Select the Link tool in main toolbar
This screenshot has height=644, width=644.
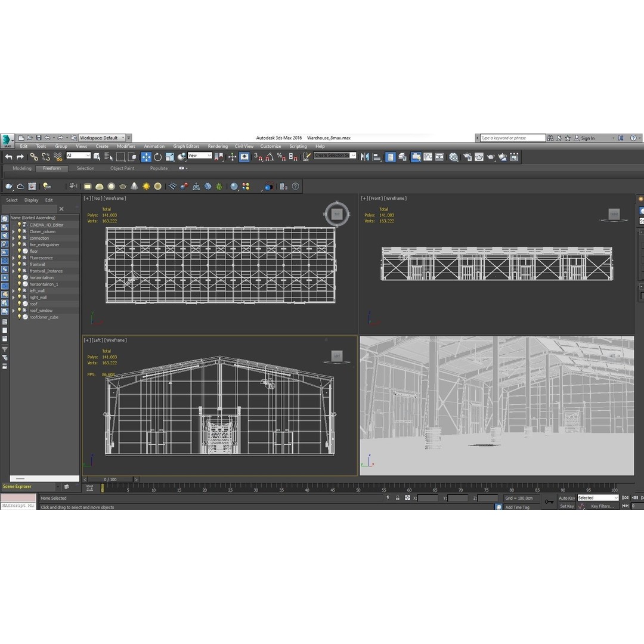pyautogui.click(x=34, y=157)
